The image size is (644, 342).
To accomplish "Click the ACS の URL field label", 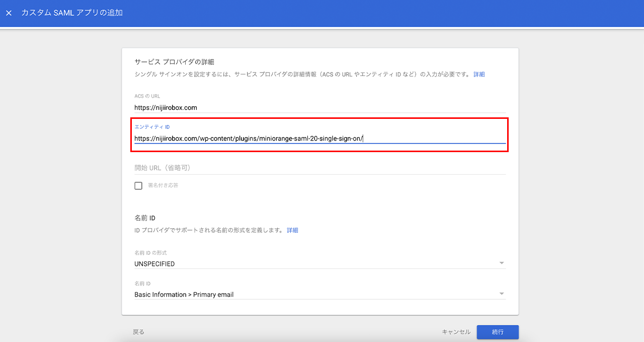I will 147,96.
